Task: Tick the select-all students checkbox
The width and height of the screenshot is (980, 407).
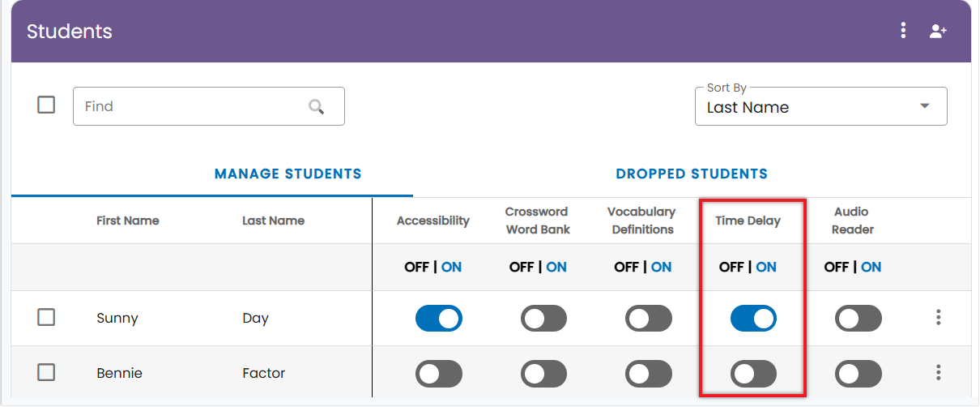Action: (46, 105)
